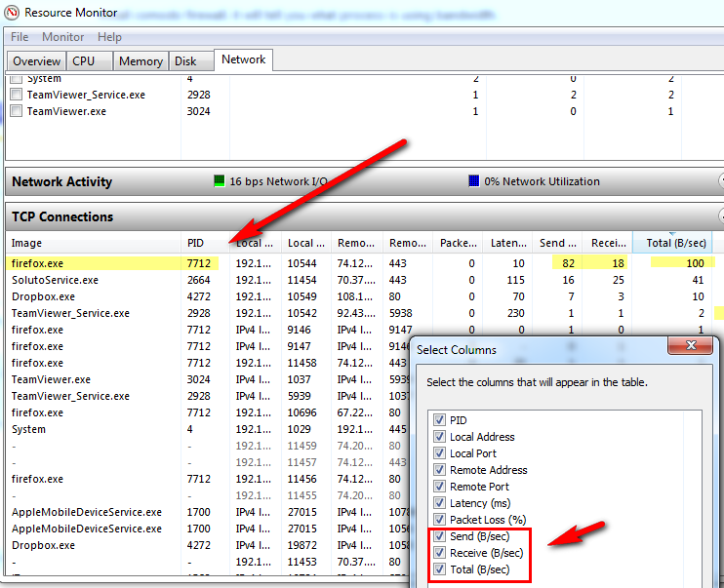Switch to the Memory tab
The image size is (724, 588).
141,61
